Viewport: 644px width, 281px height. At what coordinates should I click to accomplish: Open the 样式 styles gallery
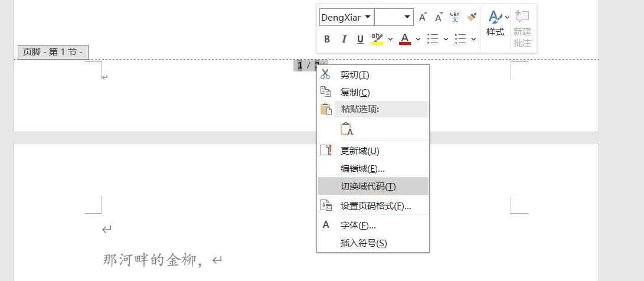(x=495, y=24)
